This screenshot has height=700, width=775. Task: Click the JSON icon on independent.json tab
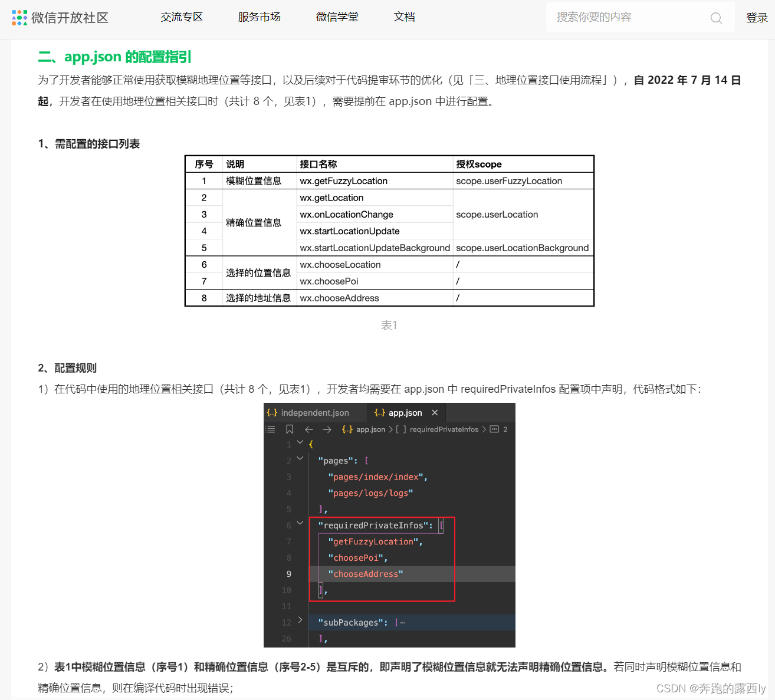tap(271, 412)
